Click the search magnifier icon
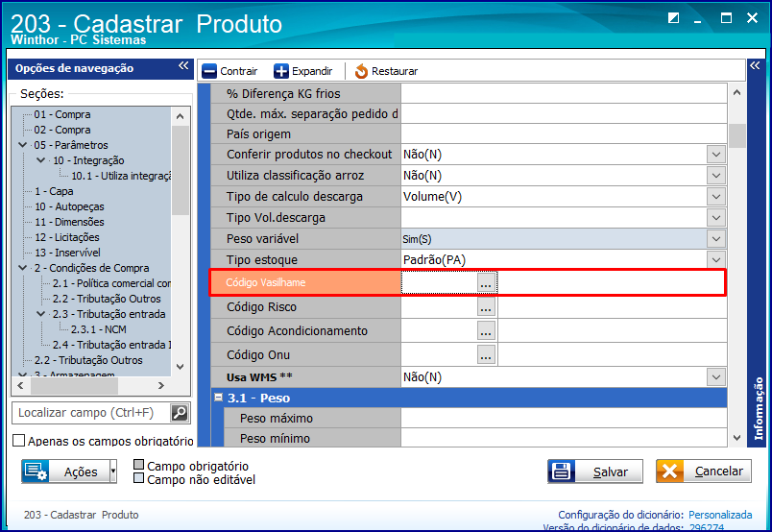772x532 pixels. tap(180, 413)
